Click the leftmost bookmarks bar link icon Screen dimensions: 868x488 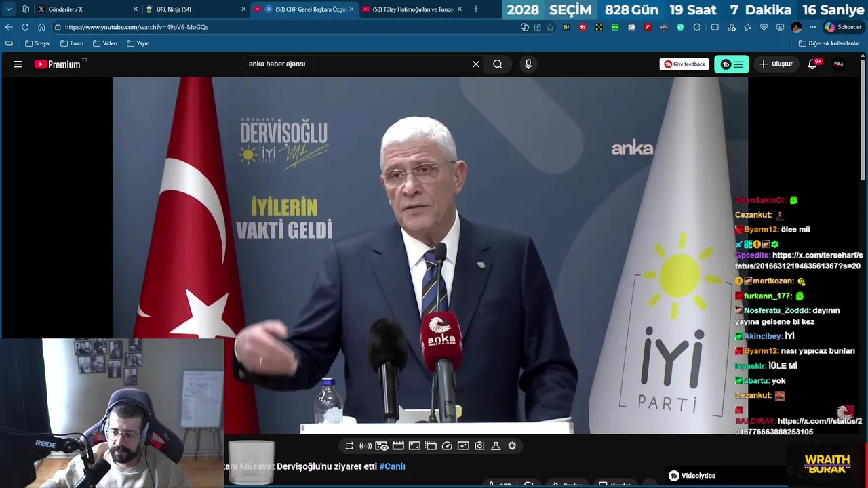(9, 43)
